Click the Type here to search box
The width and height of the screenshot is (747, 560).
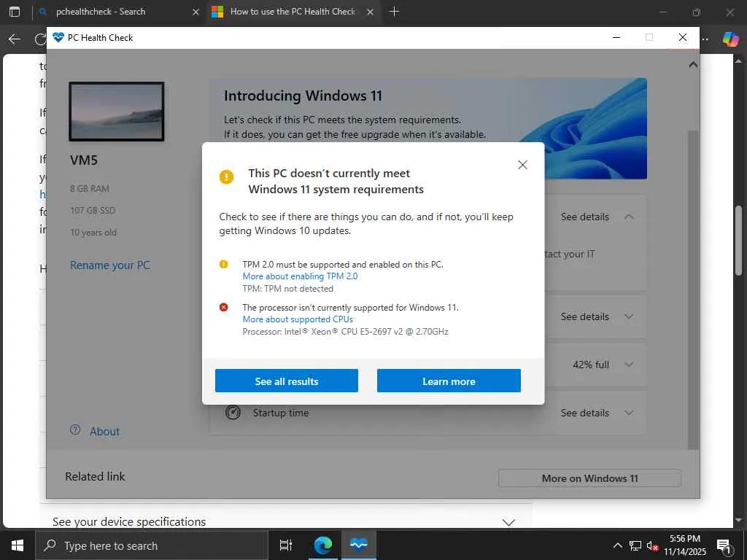[152, 545]
